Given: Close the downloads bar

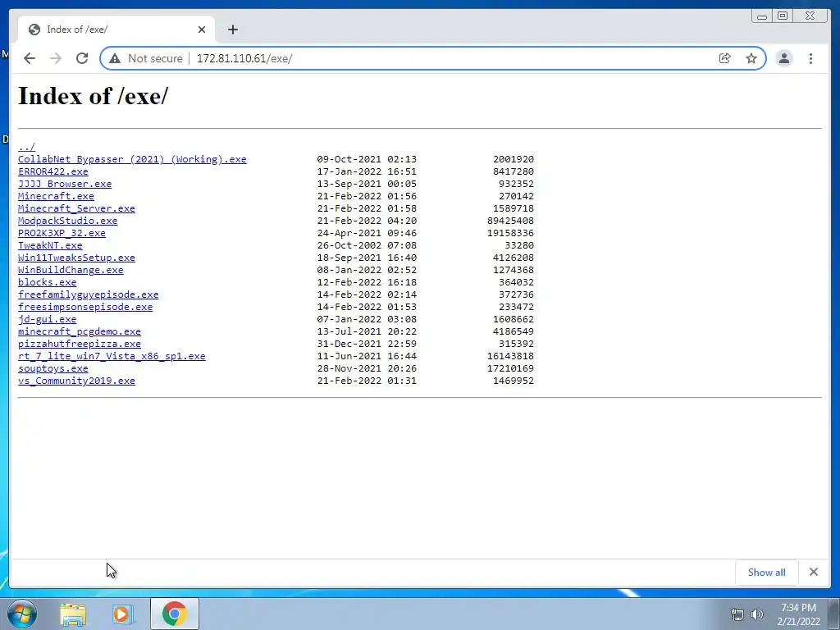Looking at the screenshot, I should 813,572.
